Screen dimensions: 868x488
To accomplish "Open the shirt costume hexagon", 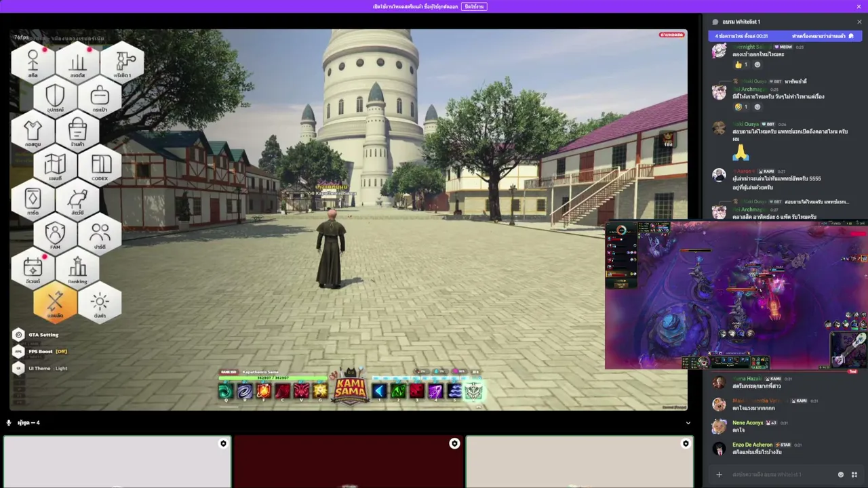I will [x=33, y=131].
